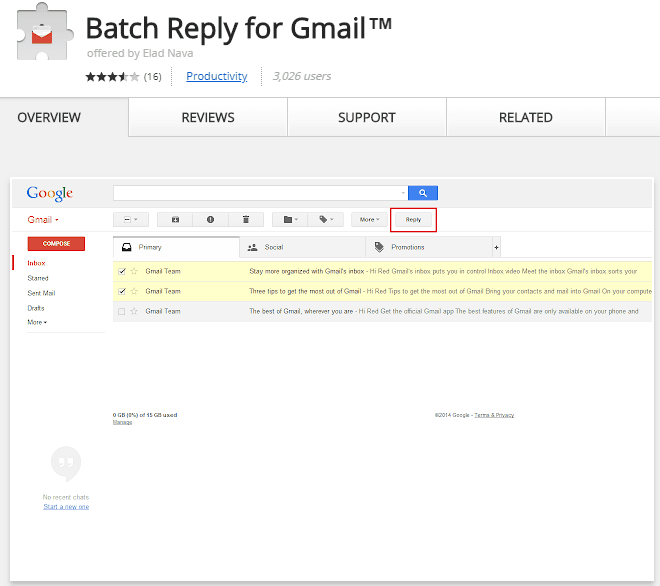660x586 pixels.
Task: Click the COMPOSE button
Action: click(56, 244)
